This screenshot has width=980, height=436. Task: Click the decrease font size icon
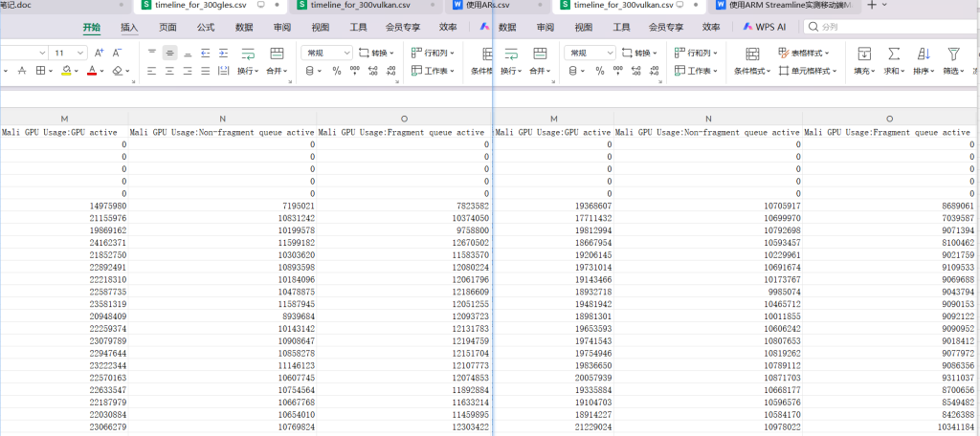pos(117,54)
